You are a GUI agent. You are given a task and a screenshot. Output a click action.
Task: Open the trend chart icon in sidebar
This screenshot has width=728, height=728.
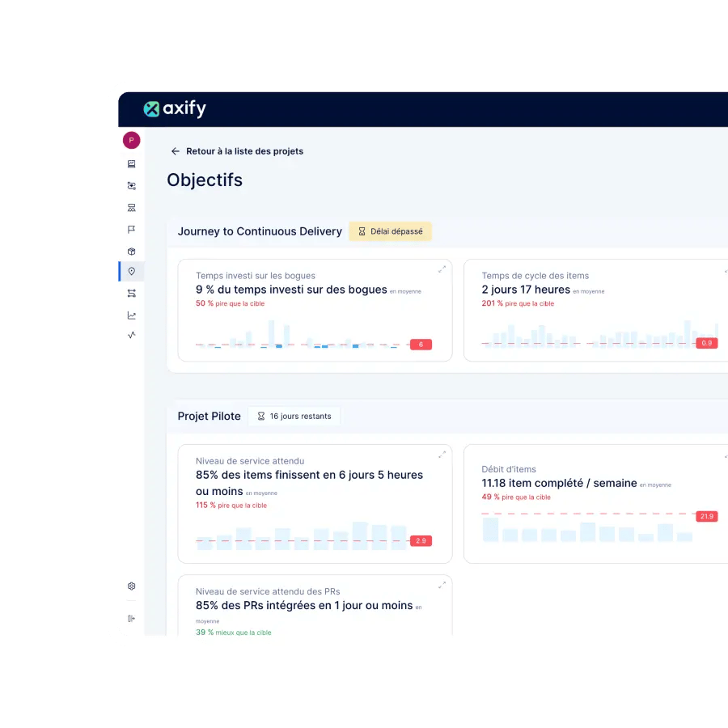pyautogui.click(x=131, y=315)
